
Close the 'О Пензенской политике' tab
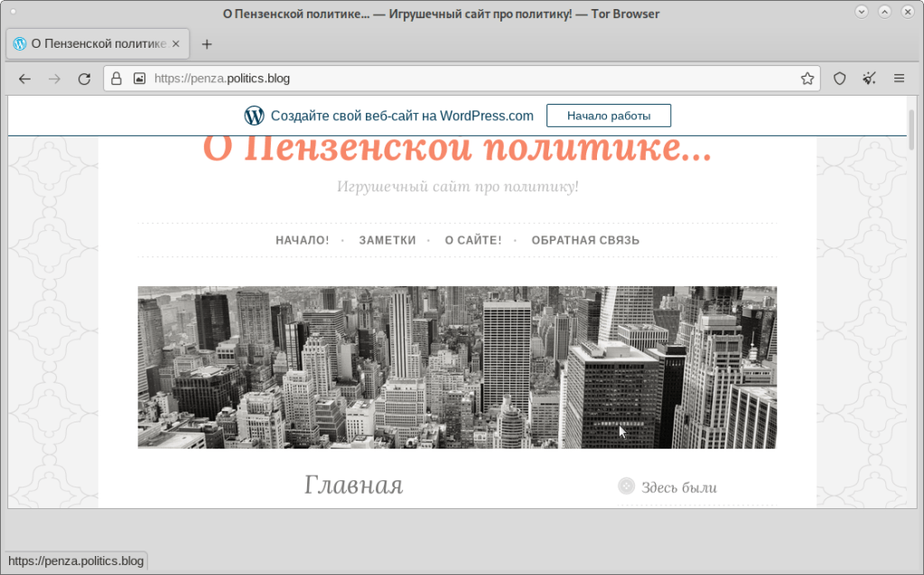pos(176,43)
